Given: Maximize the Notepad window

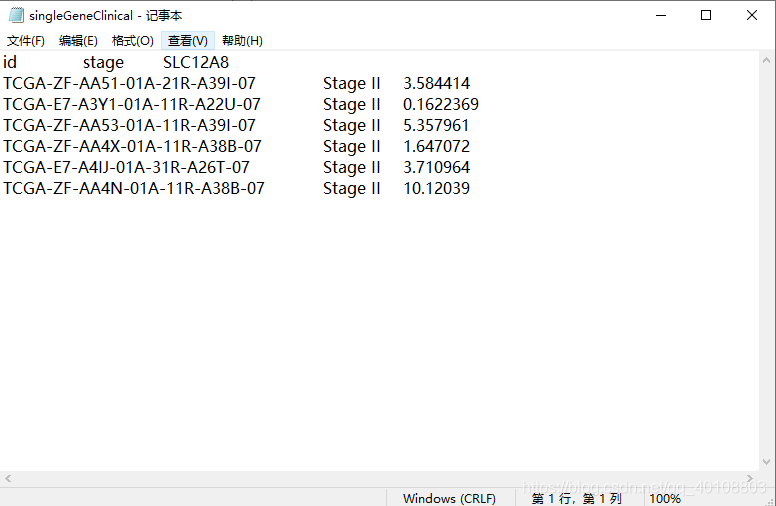Looking at the screenshot, I should pos(706,15).
